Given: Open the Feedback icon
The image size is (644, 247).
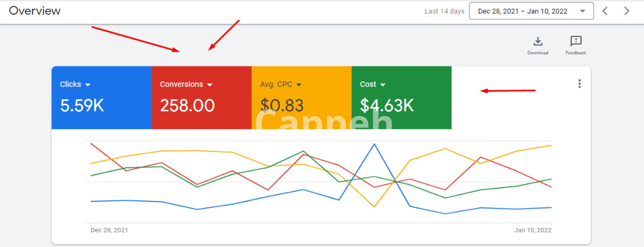Looking at the screenshot, I should (576, 41).
